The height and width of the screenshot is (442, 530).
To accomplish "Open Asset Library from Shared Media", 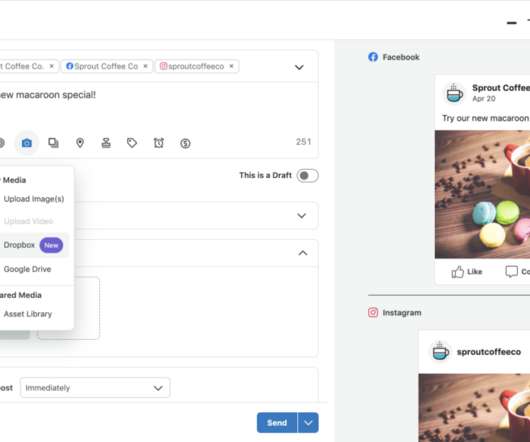I will point(28,314).
